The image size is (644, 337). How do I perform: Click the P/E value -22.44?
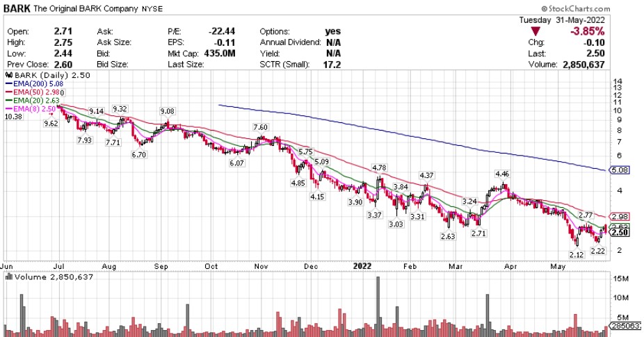(222, 31)
